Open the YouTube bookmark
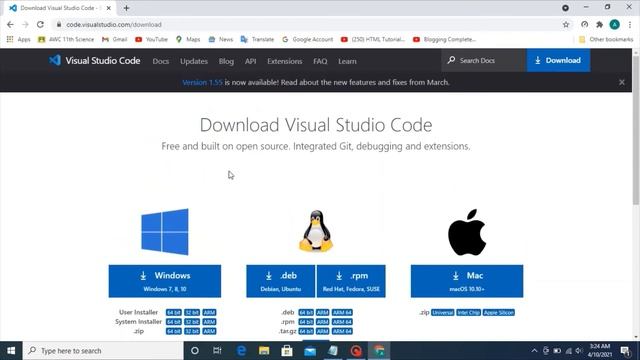 pos(152,39)
